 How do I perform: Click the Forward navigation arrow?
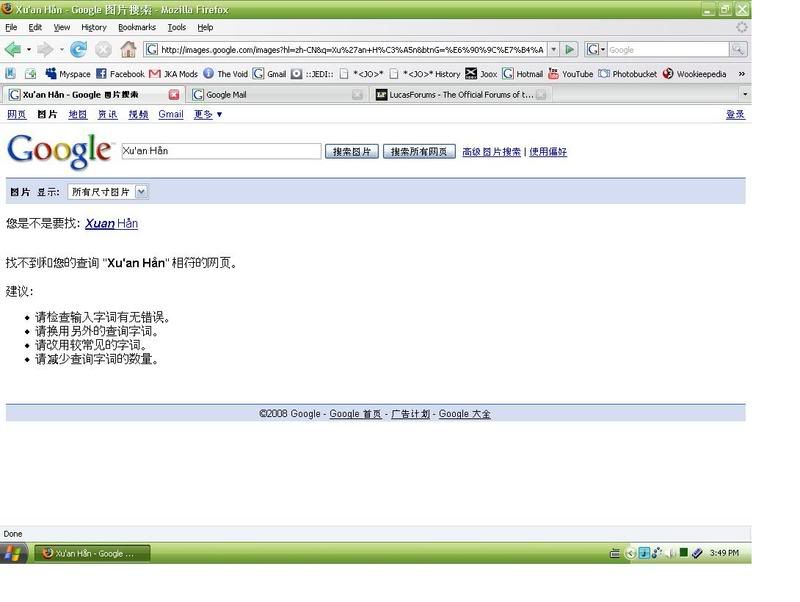click(45, 49)
